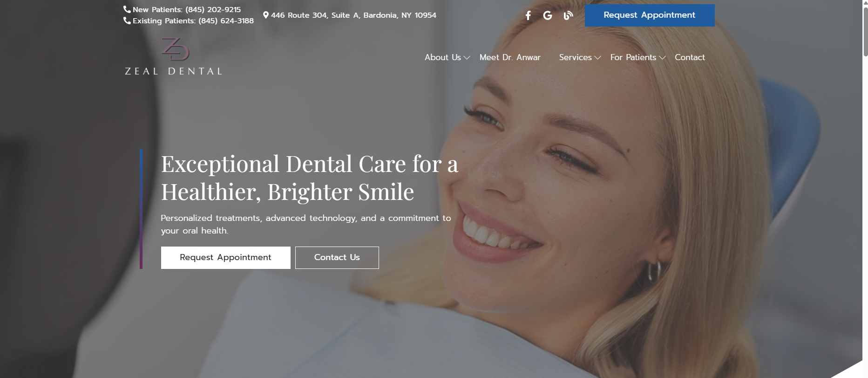Call existing patients number (845) 624-3188

coord(226,21)
